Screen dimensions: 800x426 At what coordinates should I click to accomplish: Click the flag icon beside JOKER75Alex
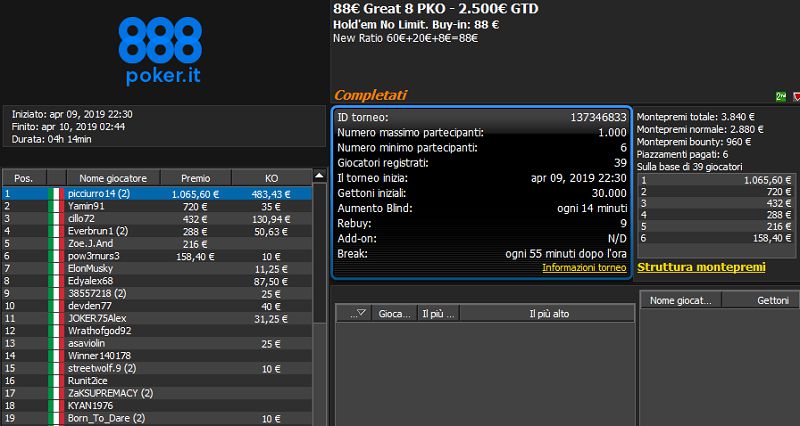[56, 318]
